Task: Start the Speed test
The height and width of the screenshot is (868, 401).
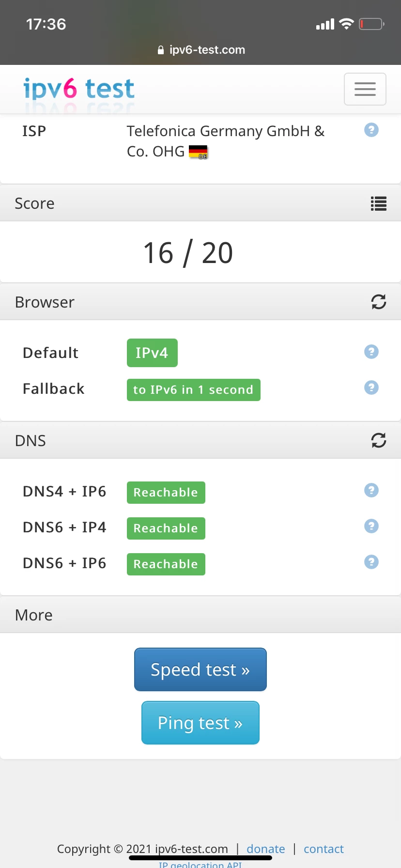Action: point(200,669)
